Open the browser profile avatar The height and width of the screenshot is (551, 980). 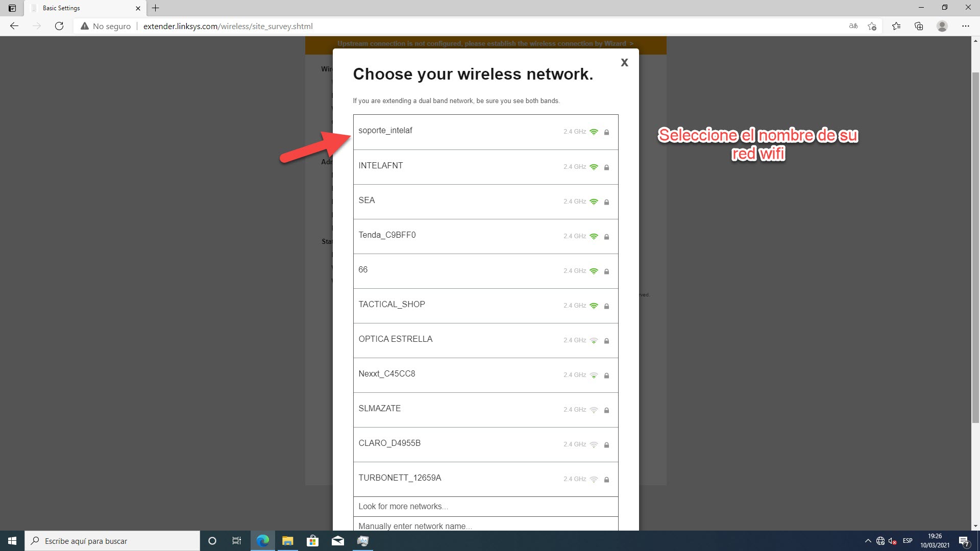942,26
